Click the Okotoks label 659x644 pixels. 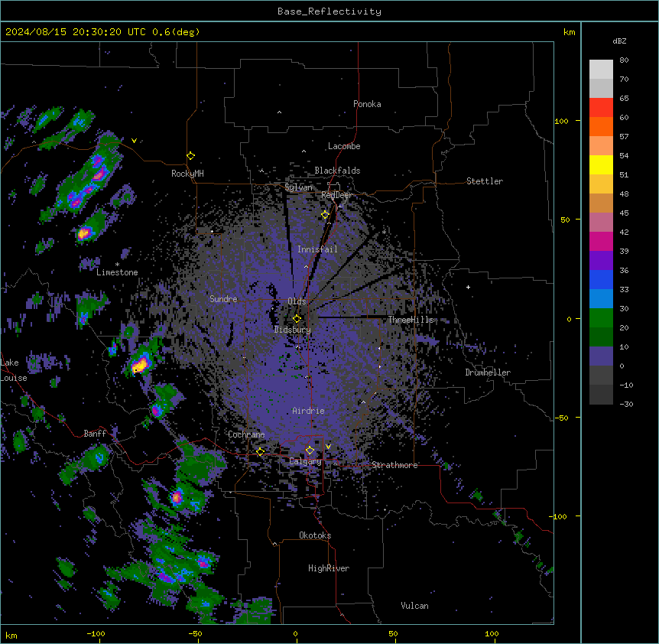point(315,535)
